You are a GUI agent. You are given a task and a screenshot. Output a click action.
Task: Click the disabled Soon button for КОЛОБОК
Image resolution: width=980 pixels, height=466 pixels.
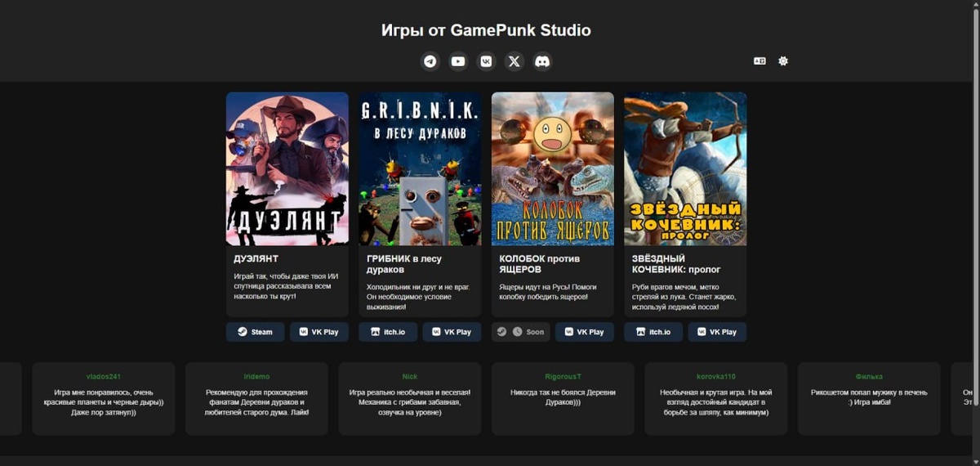coord(521,332)
